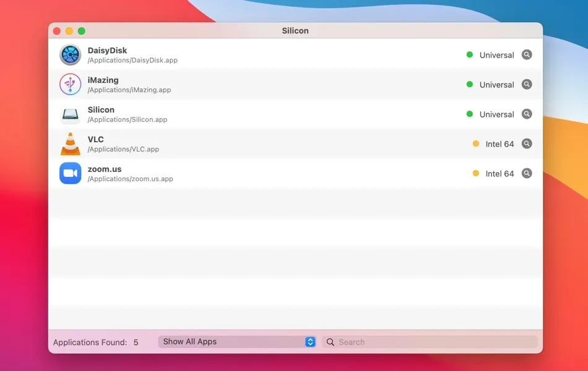The height and width of the screenshot is (371, 588).
Task: Click the yellow Intel 64 dot for VLC
Action: click(x=475, y=143)
